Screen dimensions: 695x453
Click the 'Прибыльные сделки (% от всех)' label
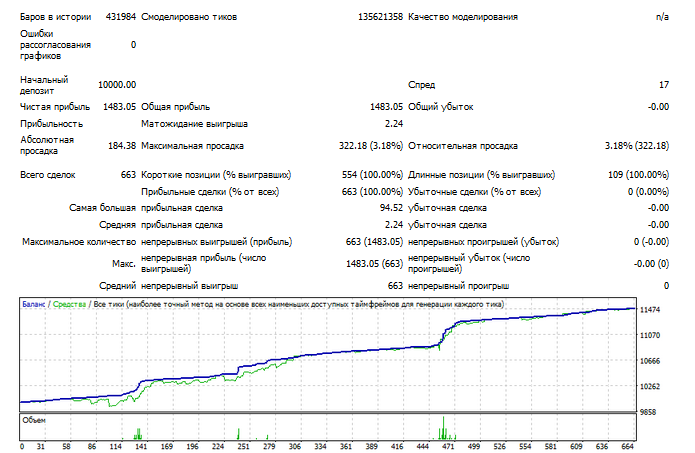tap(210, 192)
